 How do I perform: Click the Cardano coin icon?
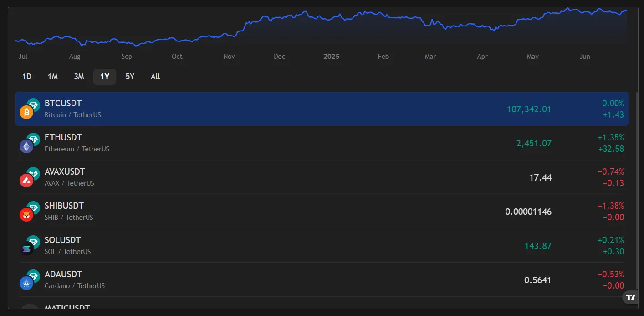[26, 283]
